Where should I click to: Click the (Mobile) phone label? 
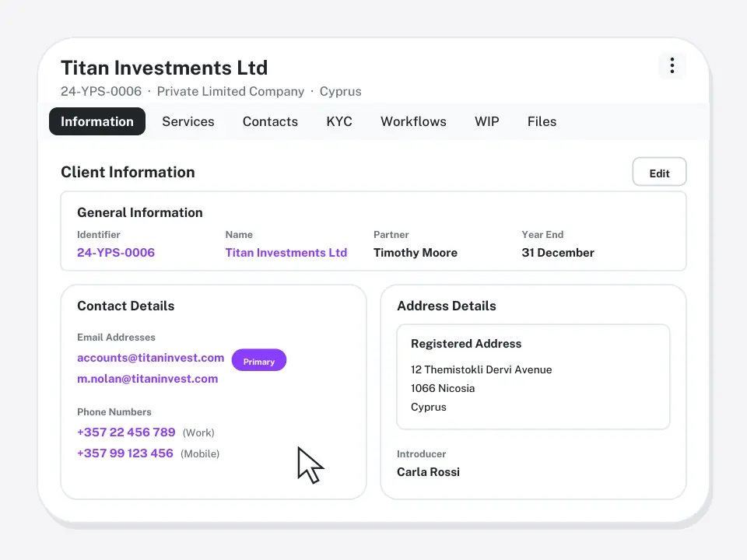point(200,453)
